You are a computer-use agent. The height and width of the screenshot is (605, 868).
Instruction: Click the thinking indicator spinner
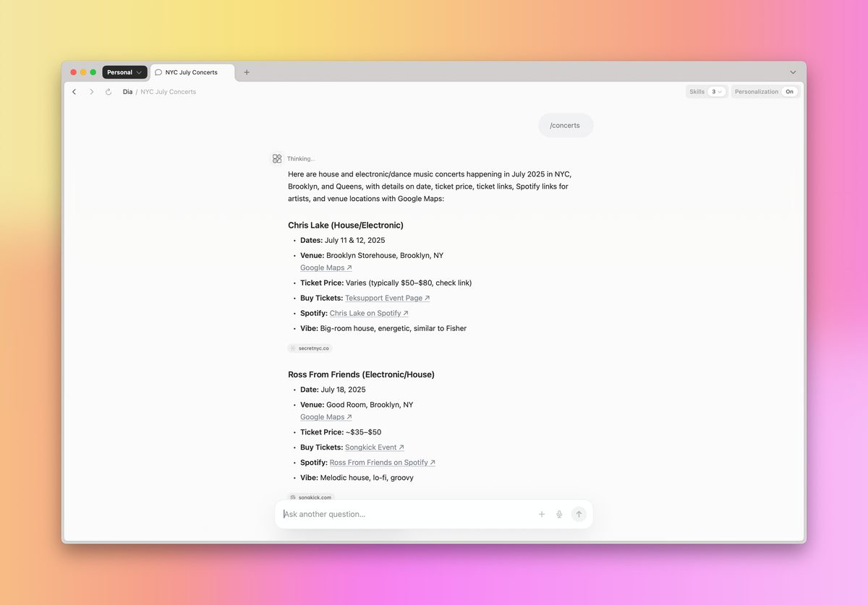(x=277, y=158)
